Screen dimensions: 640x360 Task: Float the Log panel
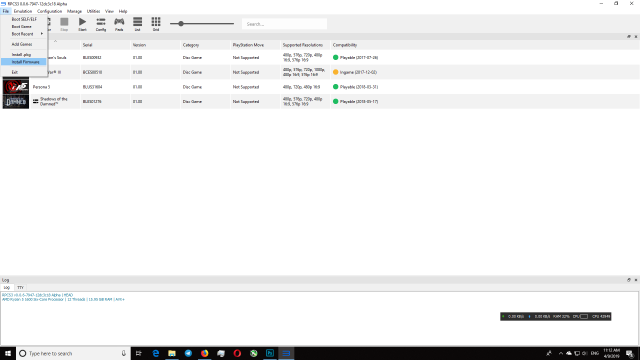click(629, 280)
